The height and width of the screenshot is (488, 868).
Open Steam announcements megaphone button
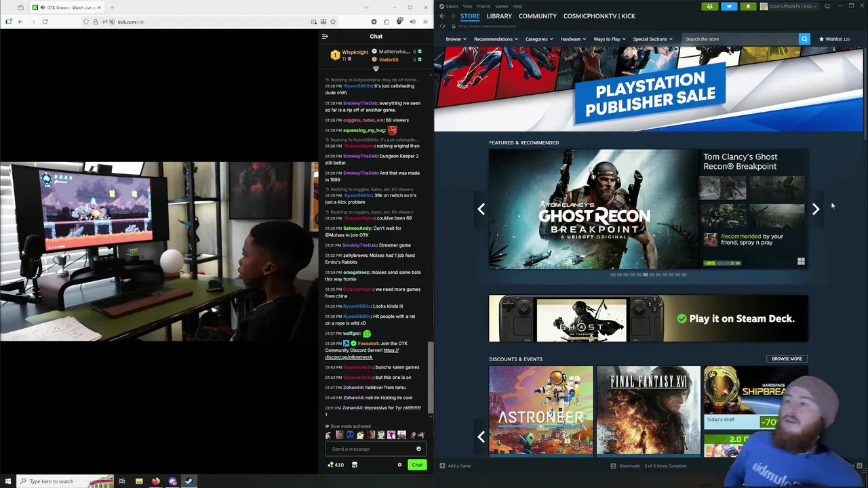pyautogui.click(x=729, y=6)
